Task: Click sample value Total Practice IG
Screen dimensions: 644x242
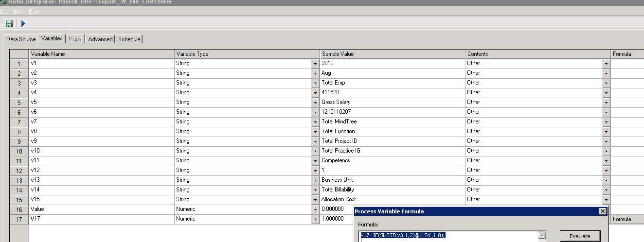Action: point(393,151)
